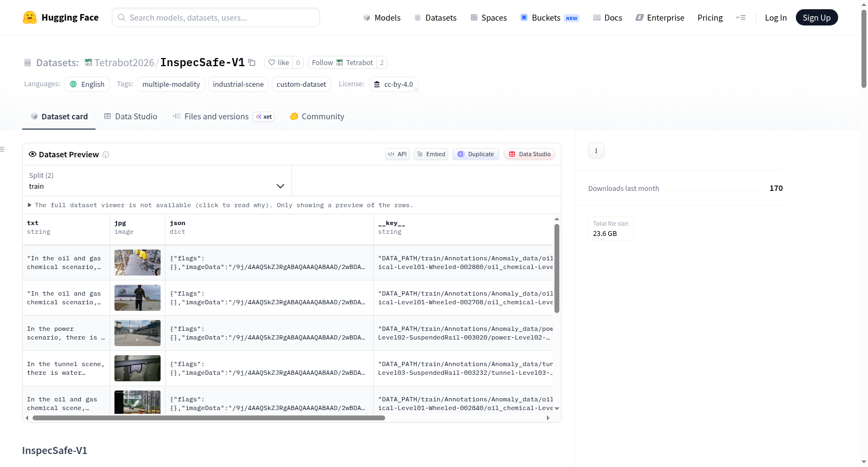Open the first row image thumbnail
This screenshot has height=467, width=868.
(x=137, y=263)
